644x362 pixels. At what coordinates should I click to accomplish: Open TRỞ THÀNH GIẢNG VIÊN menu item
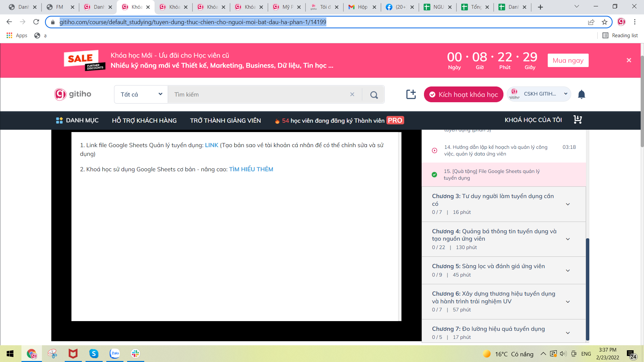[225, 120]
